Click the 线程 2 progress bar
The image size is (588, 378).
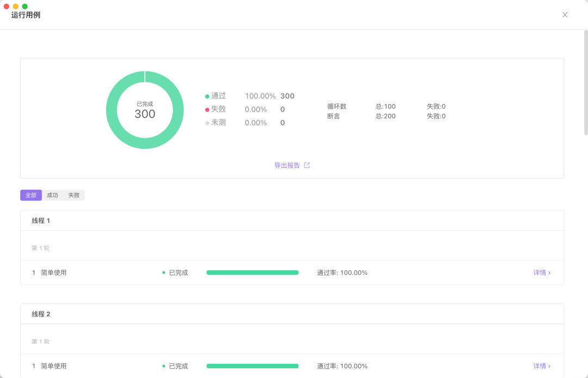(253, 366)
